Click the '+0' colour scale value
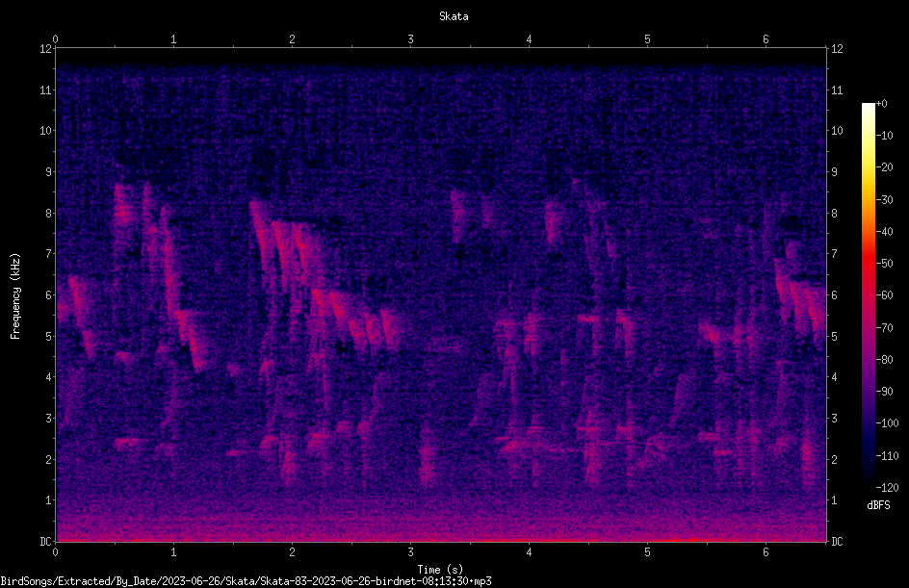Viewport: 909px width, 588px height. 881,104
